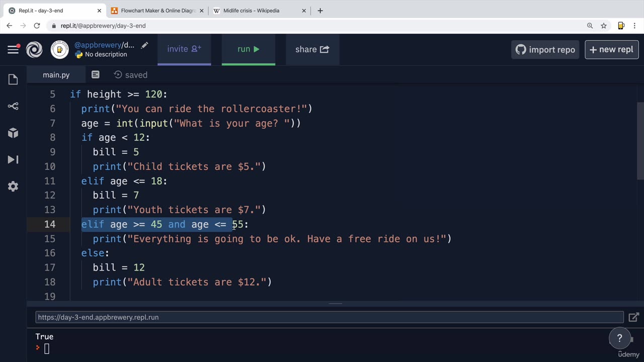The height and width of the screenshot is (362, 644).
Task: Click the repl.run URL field
Action: [330, 317]
